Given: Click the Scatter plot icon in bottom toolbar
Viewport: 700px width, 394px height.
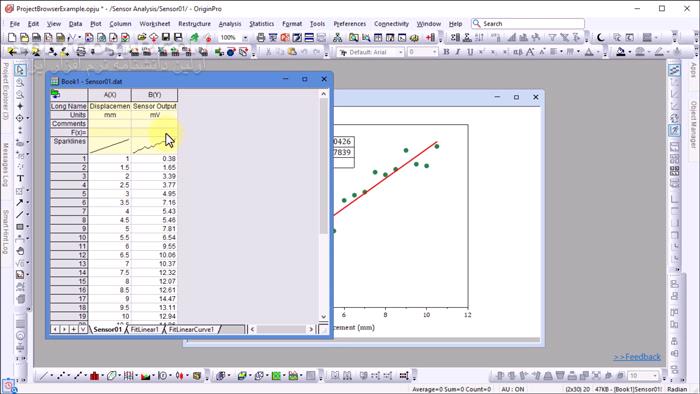Looking at the screenshot, I should 61,376.
